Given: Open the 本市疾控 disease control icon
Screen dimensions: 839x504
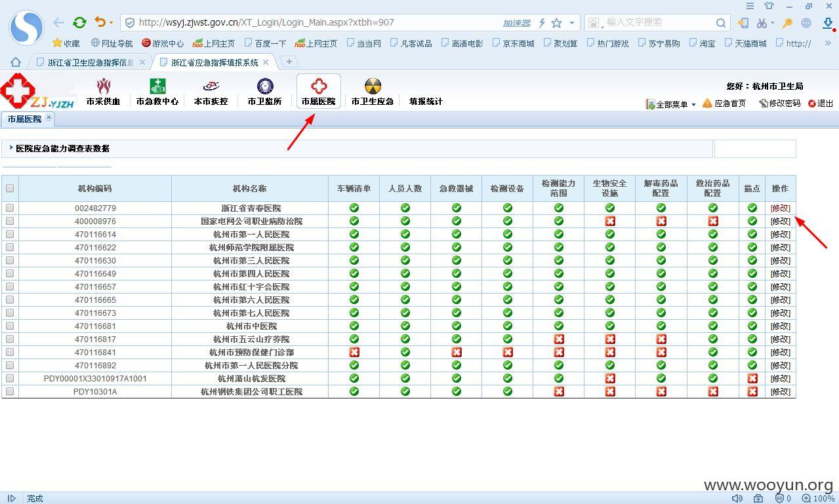Looking at the screenshot, I should [211, 87].
